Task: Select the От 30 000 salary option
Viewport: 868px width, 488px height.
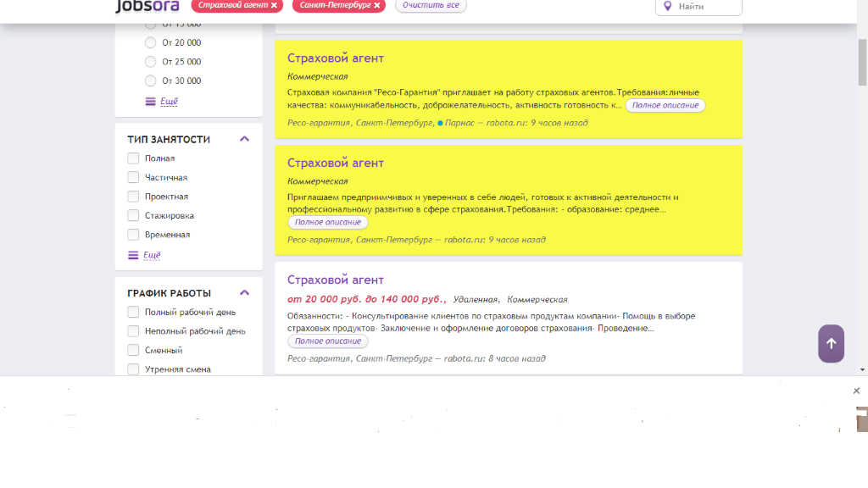Action: pos(151,80)
